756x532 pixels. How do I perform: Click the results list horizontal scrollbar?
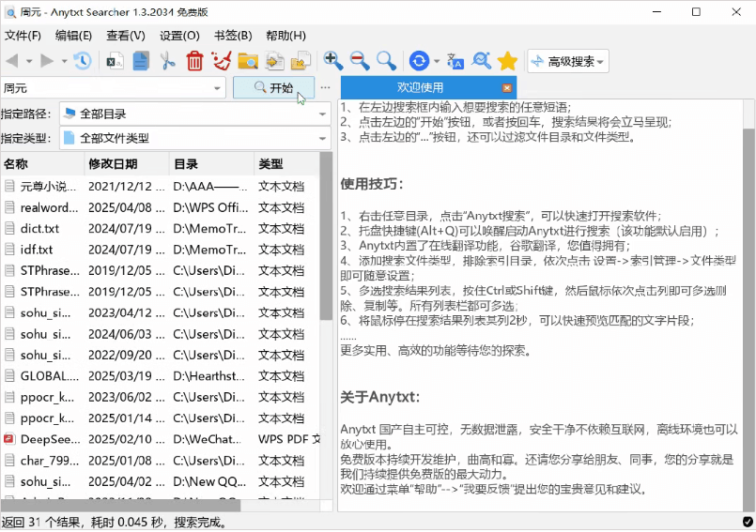pyautogui.click(x=120, y=506)
